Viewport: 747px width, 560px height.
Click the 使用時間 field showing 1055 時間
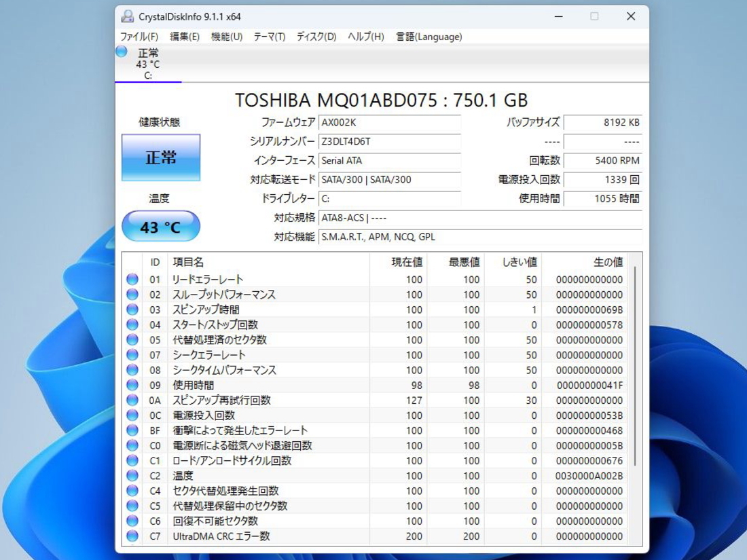point(603,199)
